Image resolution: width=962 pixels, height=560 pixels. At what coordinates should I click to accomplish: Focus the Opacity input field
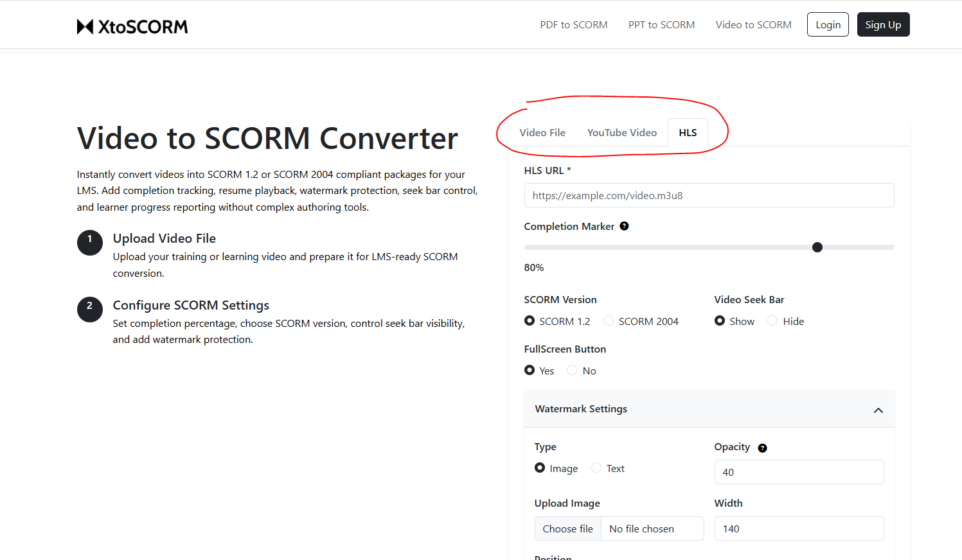(x=799, y=472)
